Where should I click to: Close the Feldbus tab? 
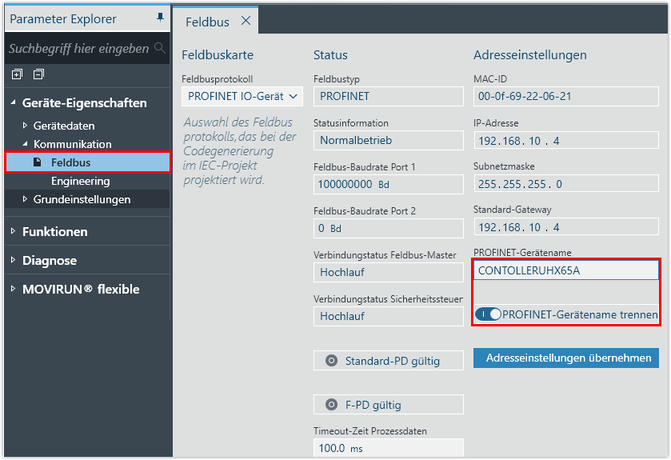point(246,20)
